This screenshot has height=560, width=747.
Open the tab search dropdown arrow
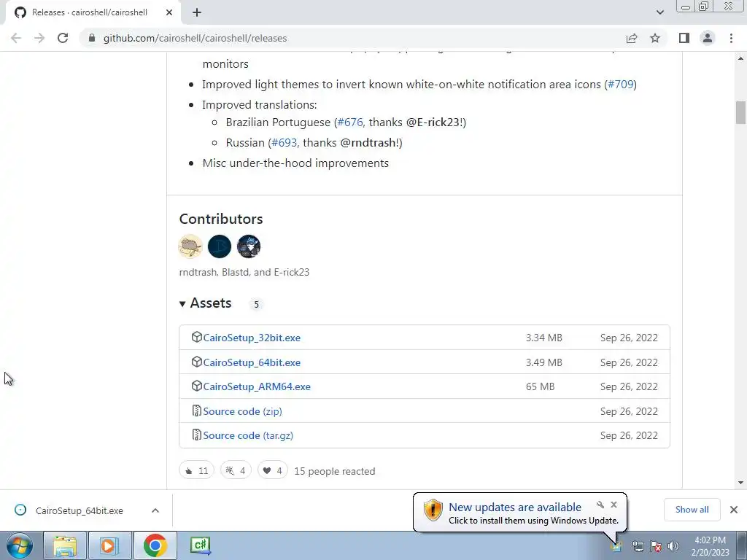click(x=659, y=12)
